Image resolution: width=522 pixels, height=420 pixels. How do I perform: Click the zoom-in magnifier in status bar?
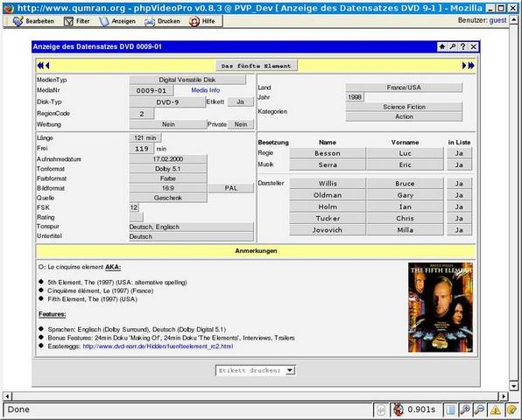click(465, 409)
